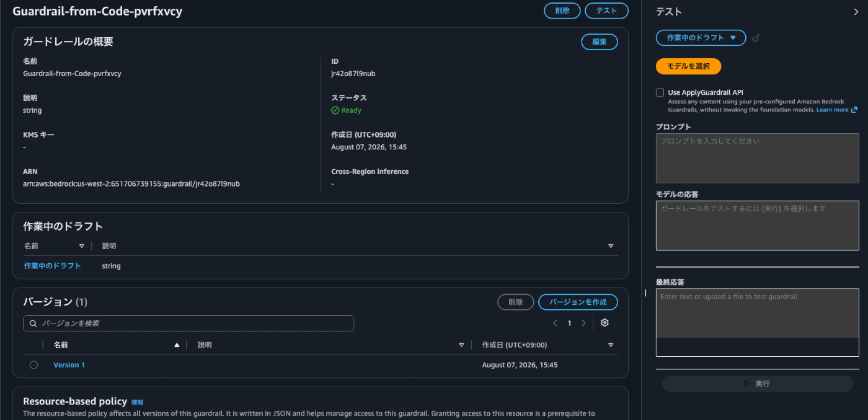Click 編集 in ガードレールの概要
The width and height of the screenshot is (868, 420).
[x=600, y=42]
